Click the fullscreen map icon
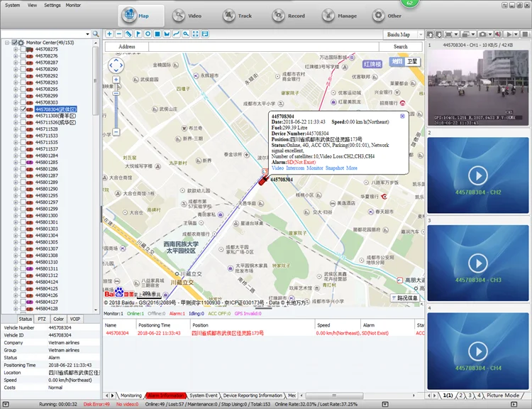Screen dimensions: 532x409 coord(196,34)
